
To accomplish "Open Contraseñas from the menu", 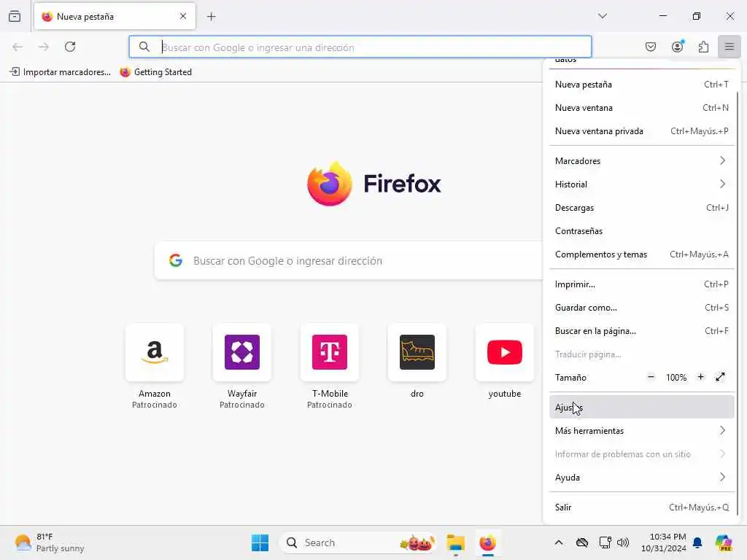I will (x=641, y=231).
